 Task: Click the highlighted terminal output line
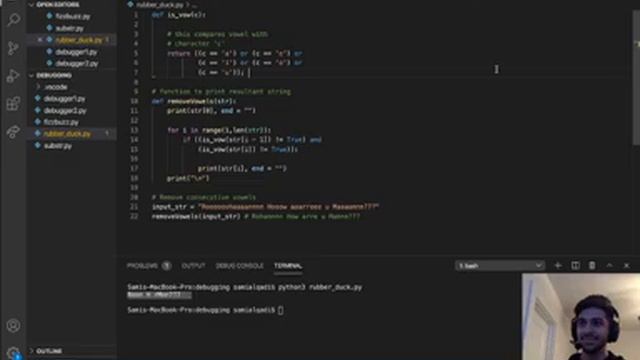click(159, 295)
